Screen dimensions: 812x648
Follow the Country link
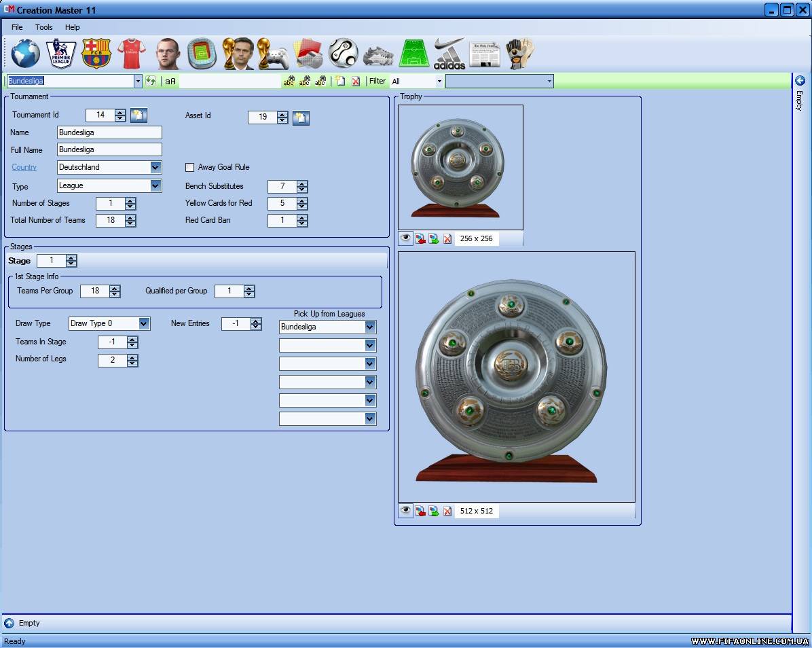coord(24,167)
